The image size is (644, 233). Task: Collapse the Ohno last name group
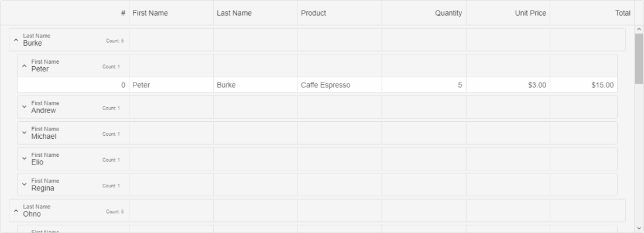coord(16,211)
